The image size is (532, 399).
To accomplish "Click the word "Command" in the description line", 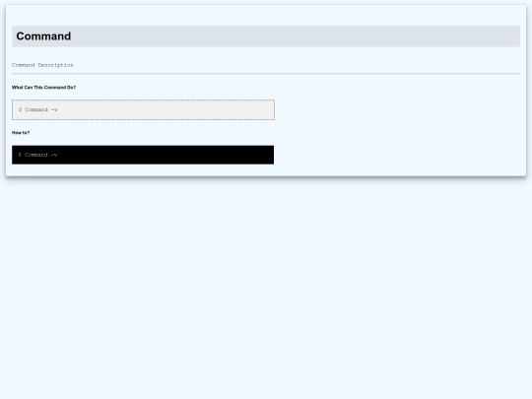I will click(23, 65).
